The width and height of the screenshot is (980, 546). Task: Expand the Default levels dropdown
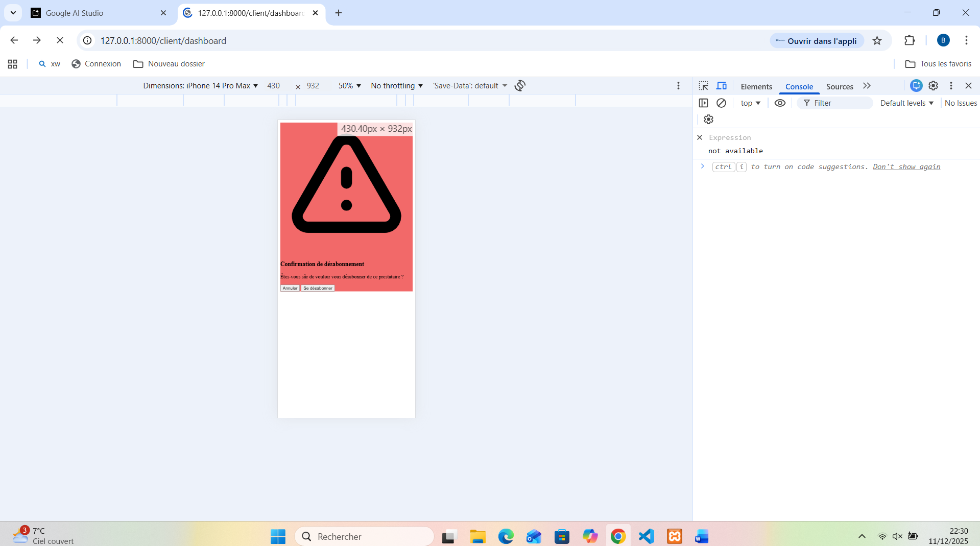click(906, 103)
